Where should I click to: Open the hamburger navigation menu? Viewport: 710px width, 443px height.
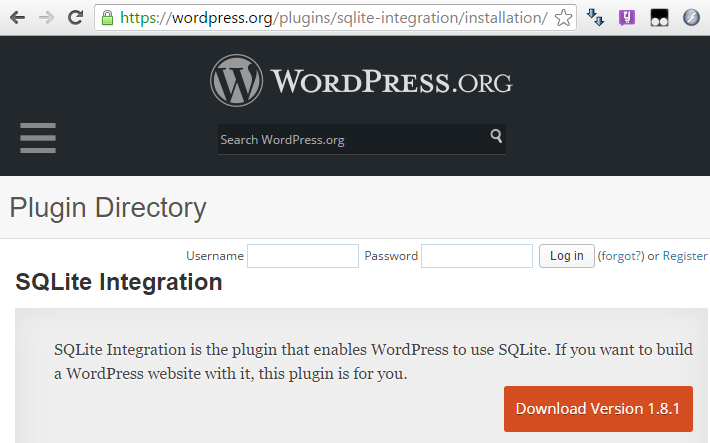38,138
